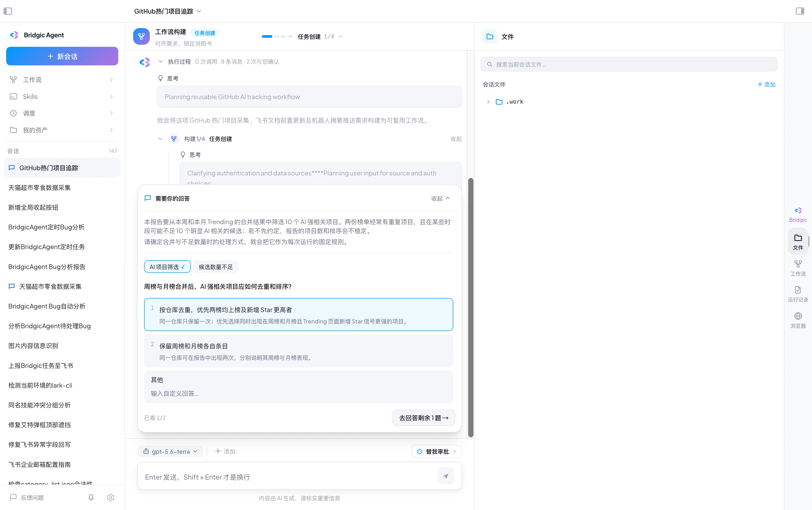Click the 调度 clock icon
The image size is (812, 510).
pos(13,113)
